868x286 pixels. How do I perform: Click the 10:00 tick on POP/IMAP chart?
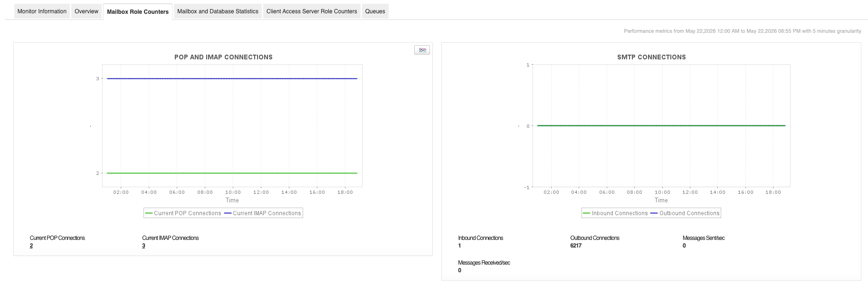coord(233,192)
